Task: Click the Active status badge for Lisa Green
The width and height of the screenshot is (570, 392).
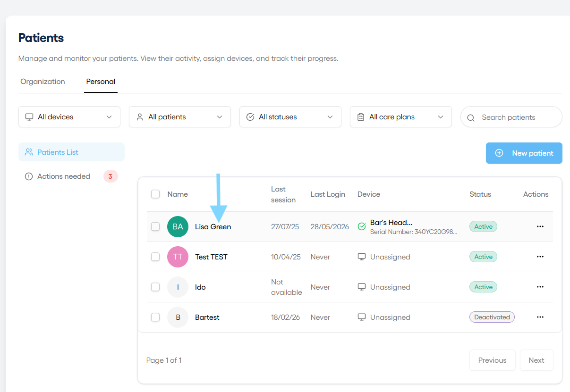Action: [483, 226]
